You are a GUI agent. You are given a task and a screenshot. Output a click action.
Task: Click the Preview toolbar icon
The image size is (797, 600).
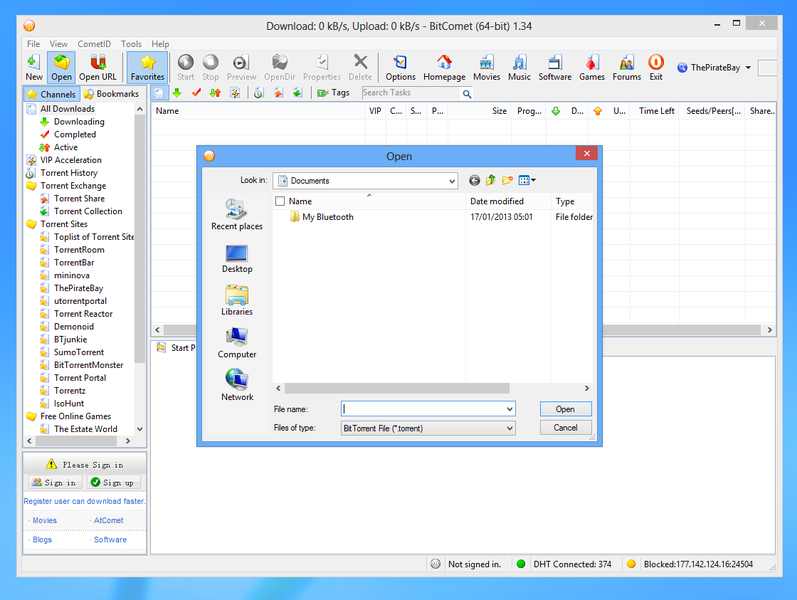tap(241, 67)
